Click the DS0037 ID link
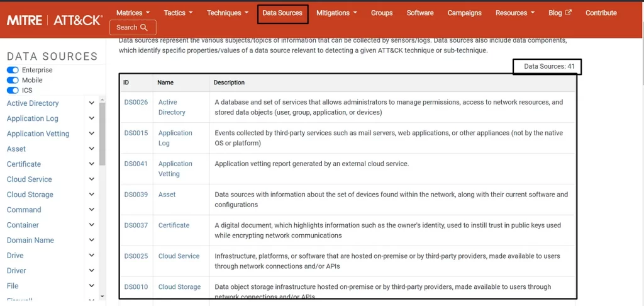Image resolution: width=644 pixels, height=306 pixels. (136, 225)
